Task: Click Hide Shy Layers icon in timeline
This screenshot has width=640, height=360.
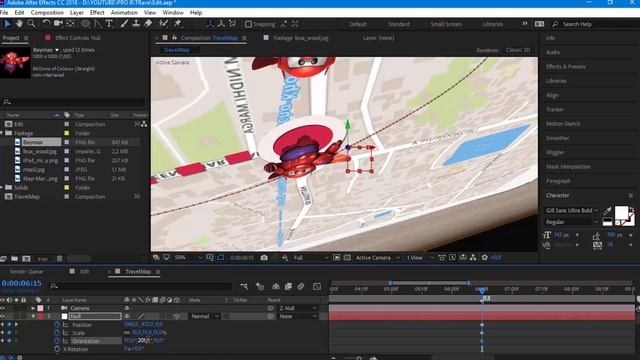Action: click(x=276, y=287)
